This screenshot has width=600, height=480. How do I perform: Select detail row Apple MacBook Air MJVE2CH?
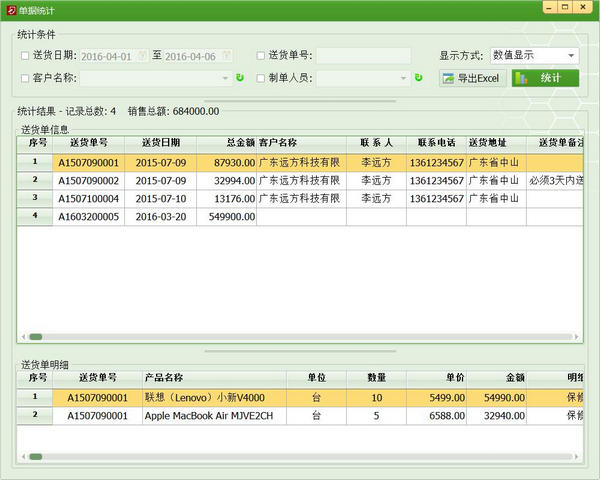300,416
